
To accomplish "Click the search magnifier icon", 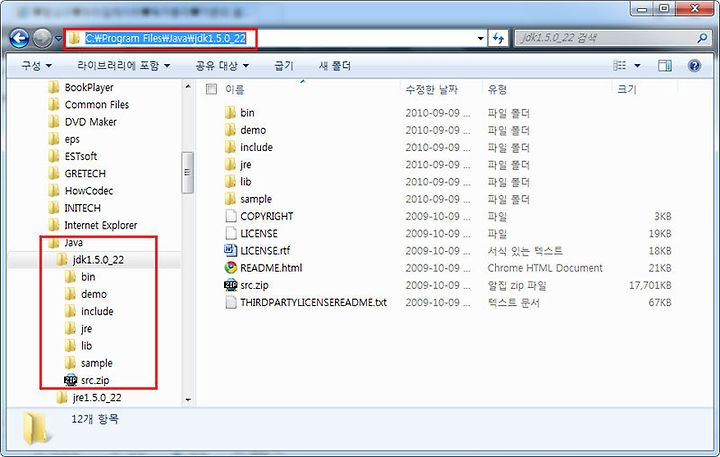I will coord(702,38).
